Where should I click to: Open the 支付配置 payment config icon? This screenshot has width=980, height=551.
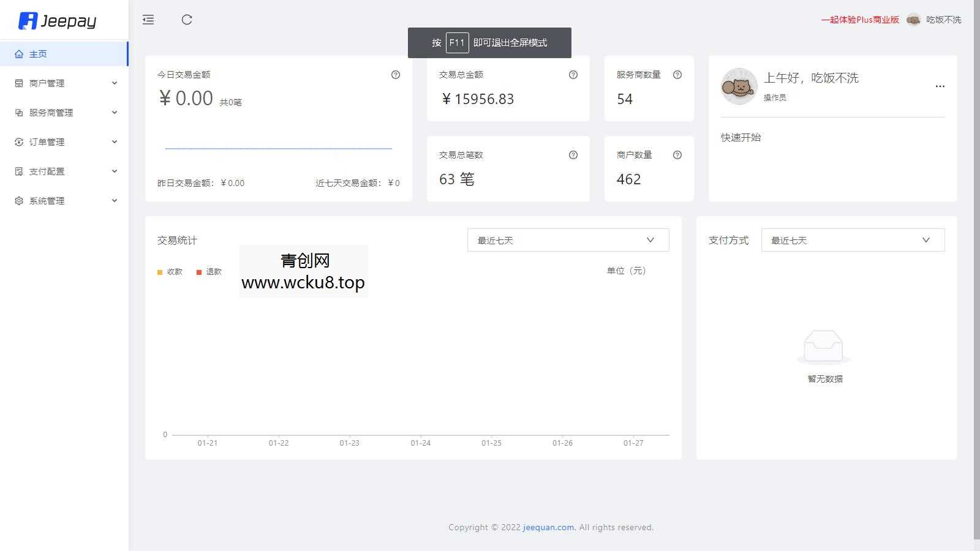[18, 171]
